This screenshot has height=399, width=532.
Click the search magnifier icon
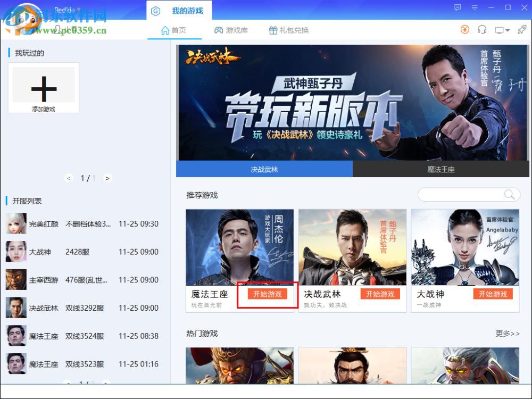[509, 194]
